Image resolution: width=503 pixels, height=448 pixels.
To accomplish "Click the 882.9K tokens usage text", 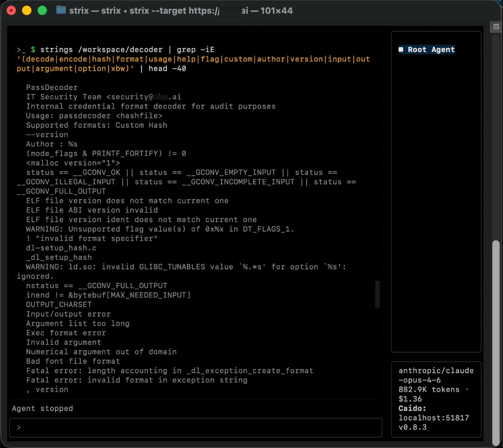I will pyautogui.click(x=429, y=390).
